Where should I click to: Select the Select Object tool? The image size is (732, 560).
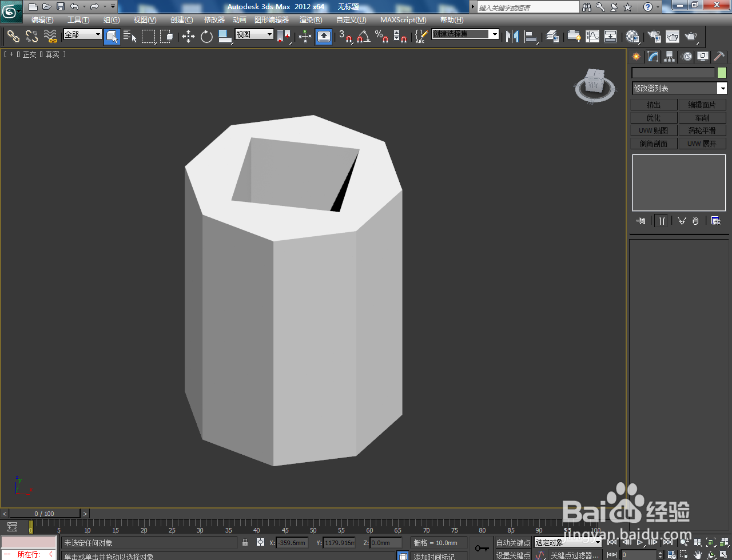(x=112, y=37)
